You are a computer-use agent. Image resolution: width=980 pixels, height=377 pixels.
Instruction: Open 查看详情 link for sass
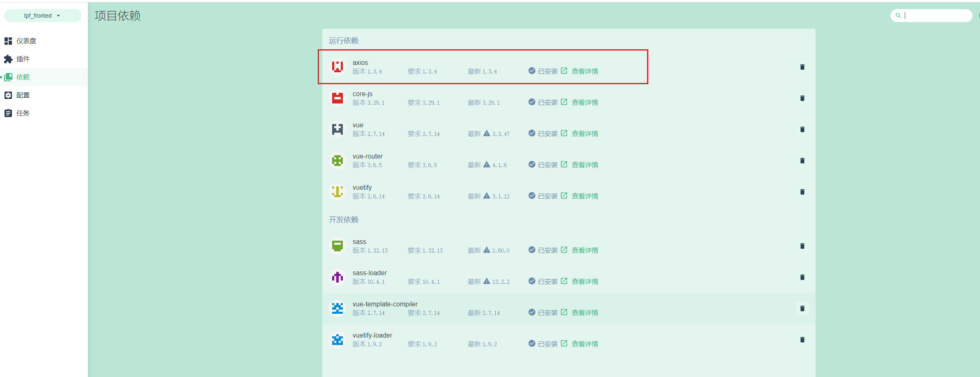pos(584,251)
